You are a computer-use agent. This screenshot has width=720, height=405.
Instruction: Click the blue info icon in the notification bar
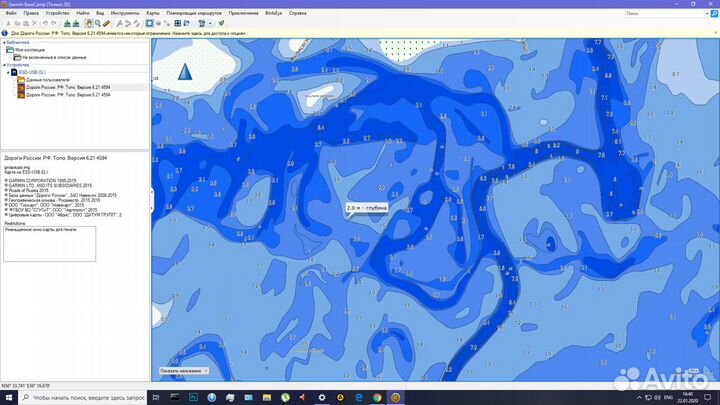[x=5, y=34]
